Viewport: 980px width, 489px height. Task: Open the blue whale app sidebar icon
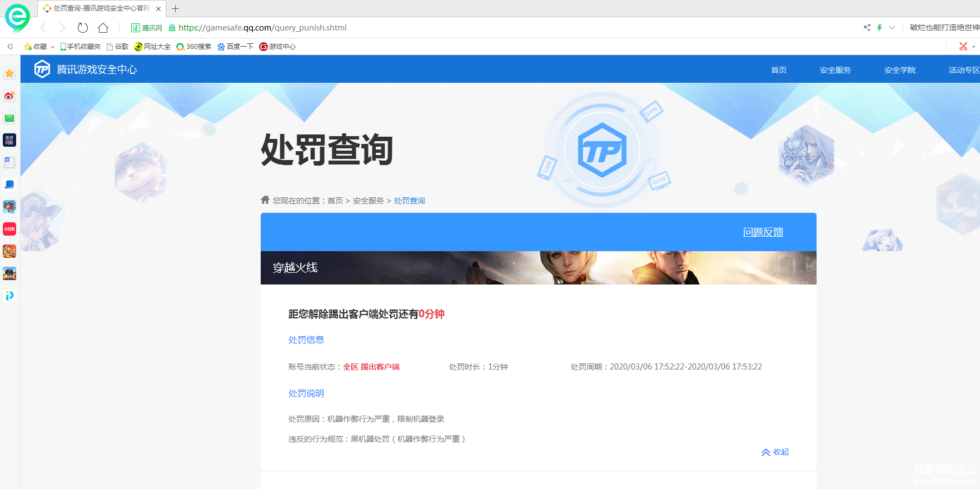9,184
